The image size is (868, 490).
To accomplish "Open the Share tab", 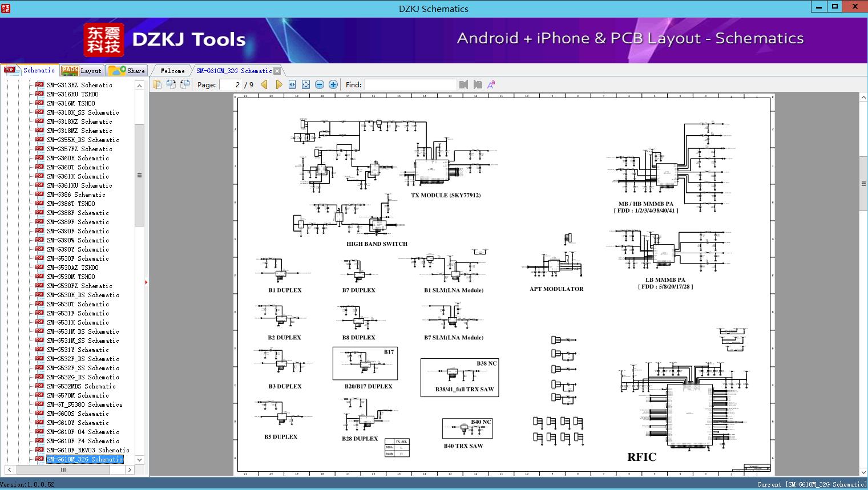I will [x=127, y=71].
